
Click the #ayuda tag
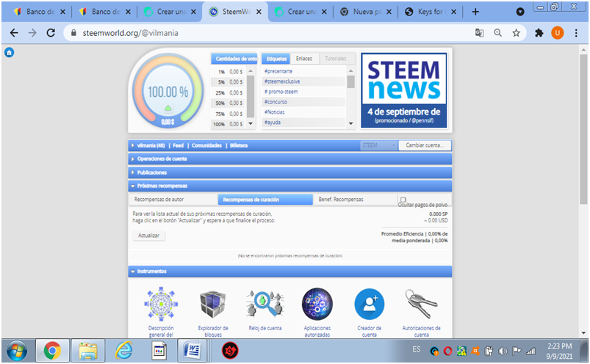[x=273, y=122]
